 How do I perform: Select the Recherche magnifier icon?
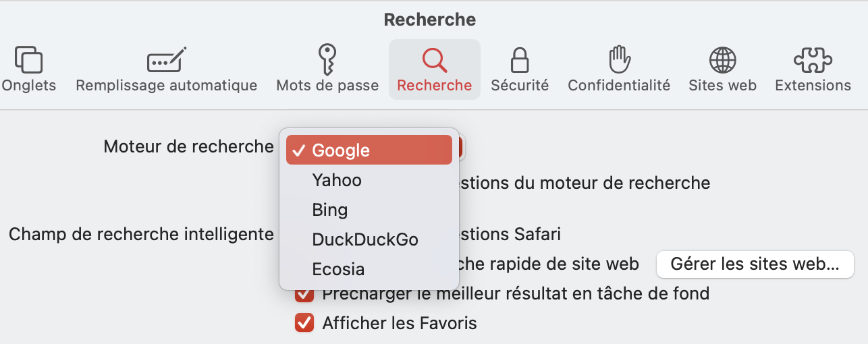click(x=435, y=60)
